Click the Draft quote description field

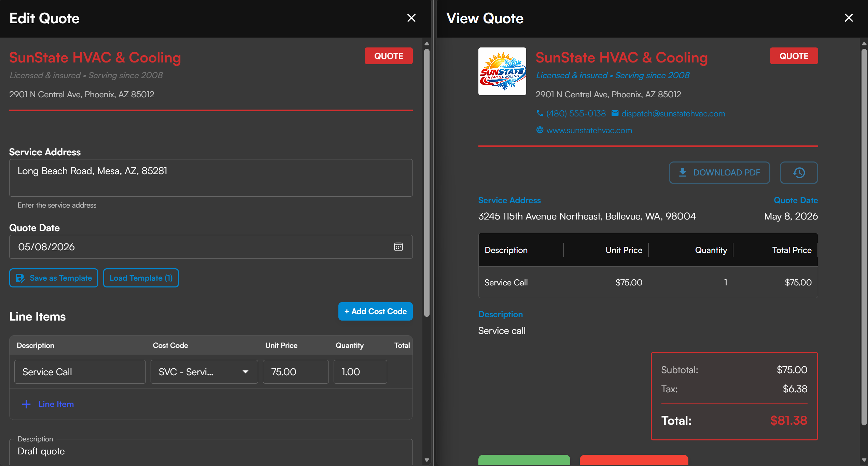tap(211, 452)
